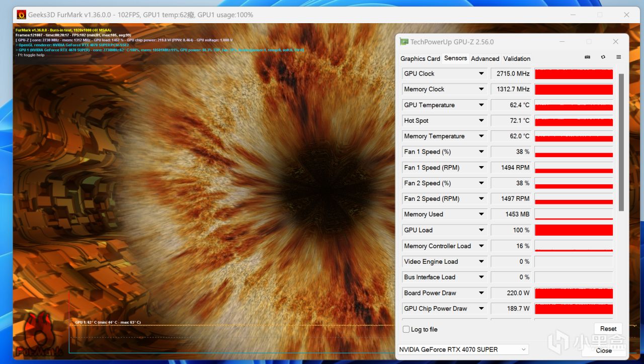Expand the Fan 1 Speed (RPM) dropdown

tap(481, 167)
